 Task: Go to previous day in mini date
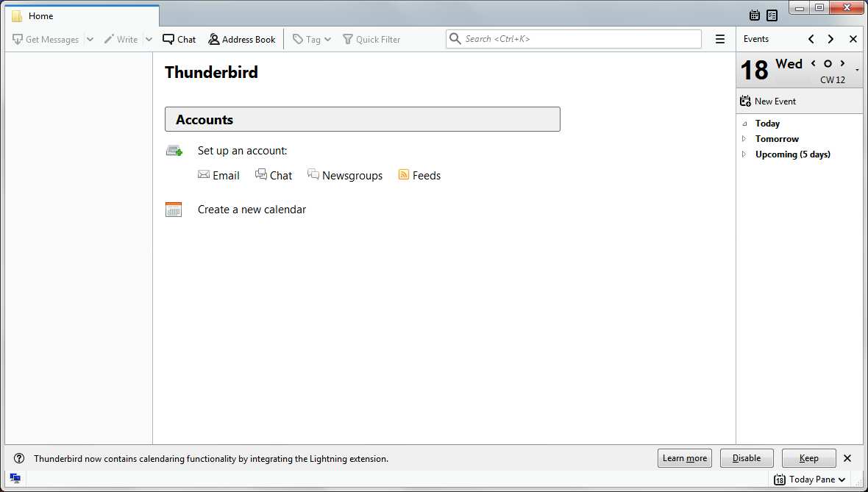tap(813, 64)
